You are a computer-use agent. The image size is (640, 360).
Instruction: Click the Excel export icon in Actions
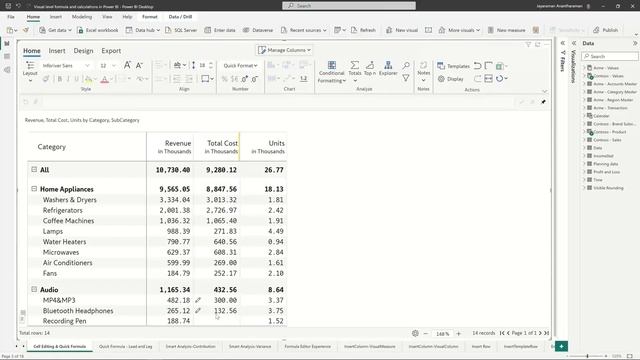(500, 66)
